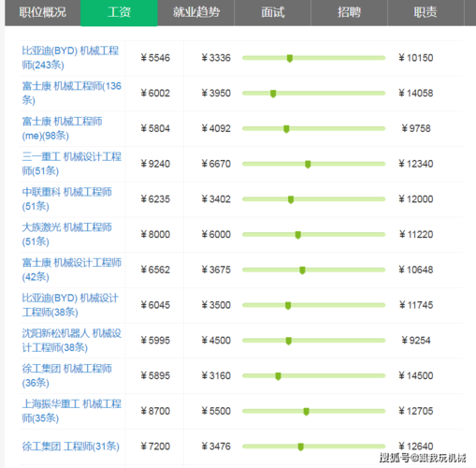Click salary slider marker in 富士康 136条 row

273,94
